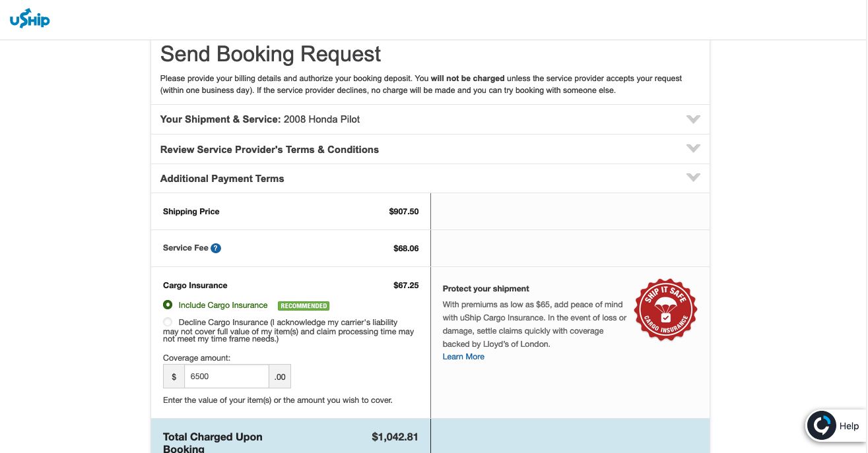Image resolution: width=868 pixels, height=453 pixels.
Task: Click the Include Cargo Insurance label text
Action: 223,305
